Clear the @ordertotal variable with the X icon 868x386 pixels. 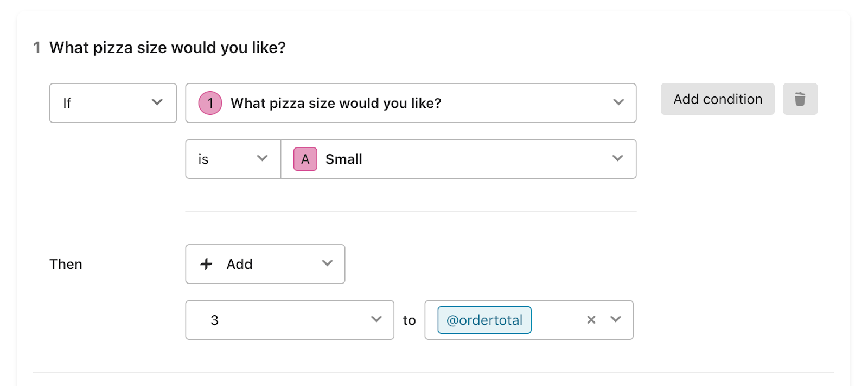tap(591, 320)
